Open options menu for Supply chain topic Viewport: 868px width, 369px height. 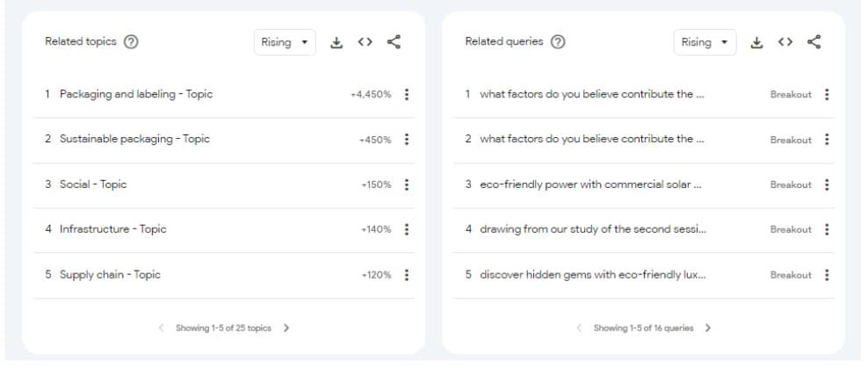pyautogui.click(x=406, y=275)
